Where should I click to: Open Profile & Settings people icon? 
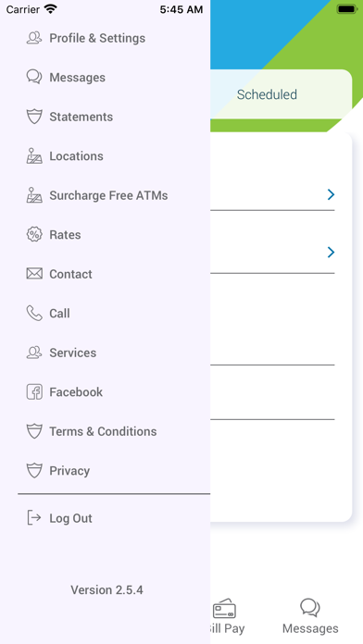[34, 38]
